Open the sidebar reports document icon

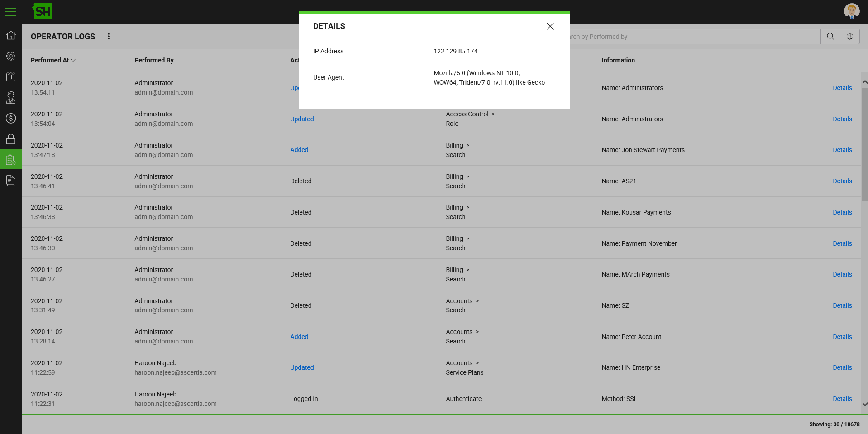(x=11, y=181)
